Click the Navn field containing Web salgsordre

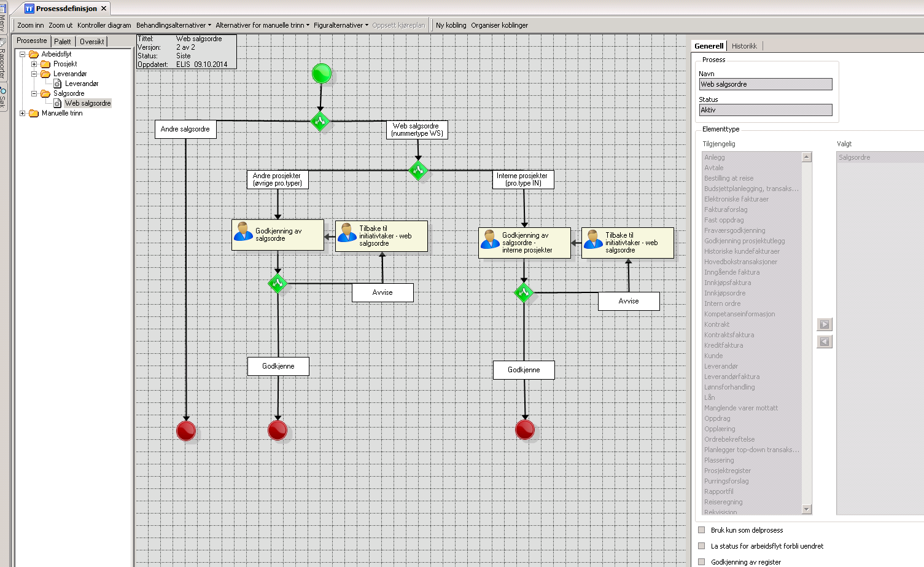coord(766,84)
